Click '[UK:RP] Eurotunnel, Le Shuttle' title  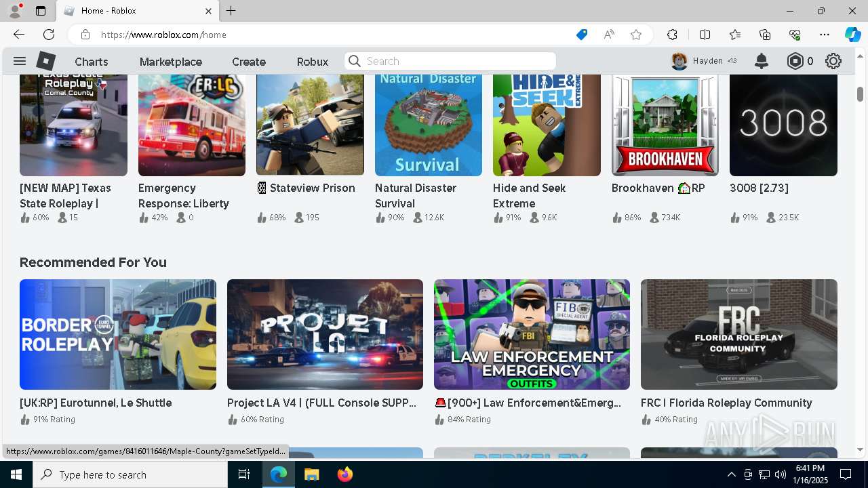(96, 403)
